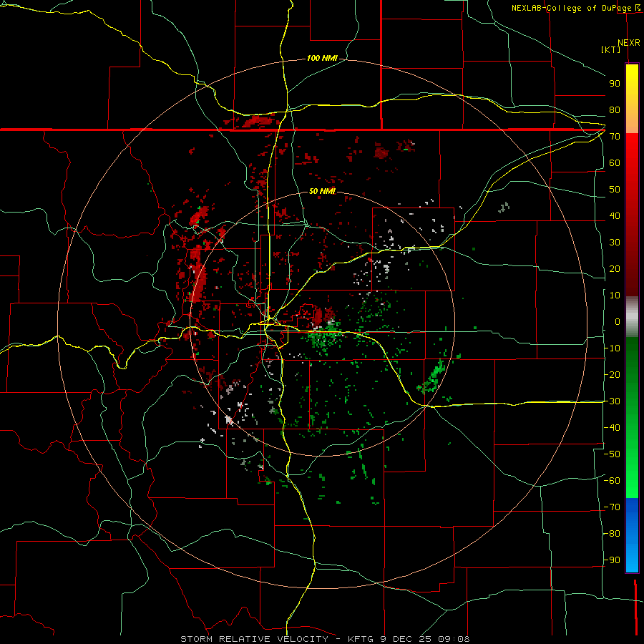Click the -50 value on velocity scale
Viewport: 644px width, 644px height.
612,454
